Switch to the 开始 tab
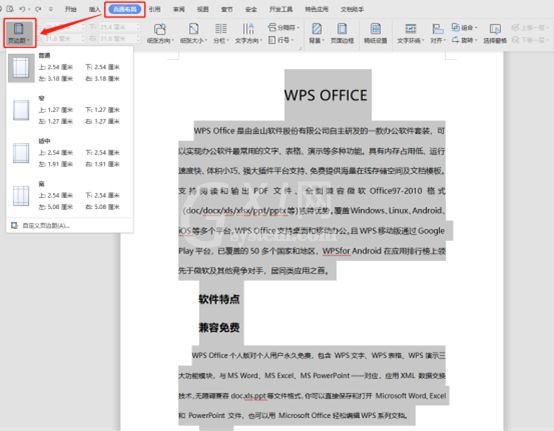Image resolution: width=554 pixels, height=431 pixels. click(71, 9)
